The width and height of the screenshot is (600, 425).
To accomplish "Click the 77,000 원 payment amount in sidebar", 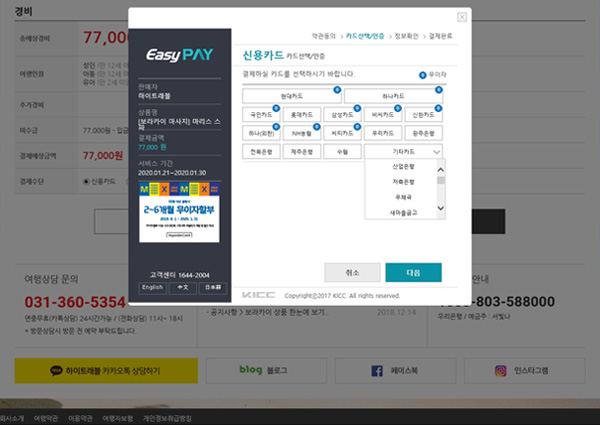I will (x=152, y=147).
